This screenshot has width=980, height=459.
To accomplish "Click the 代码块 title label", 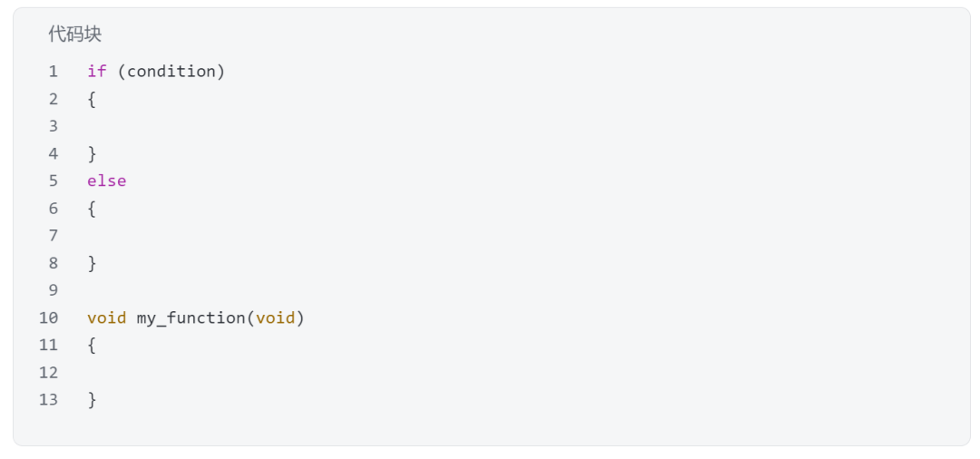I will point(74,34).
